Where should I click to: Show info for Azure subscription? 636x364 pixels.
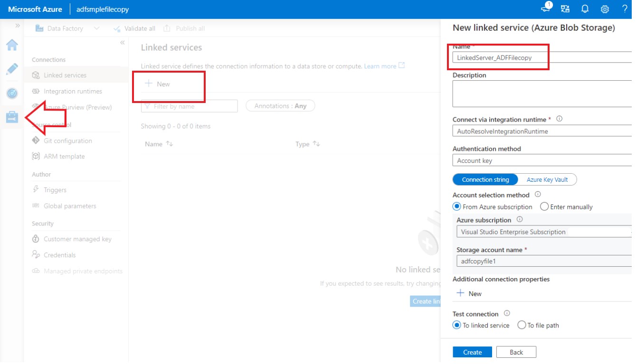tap(520, 220)
